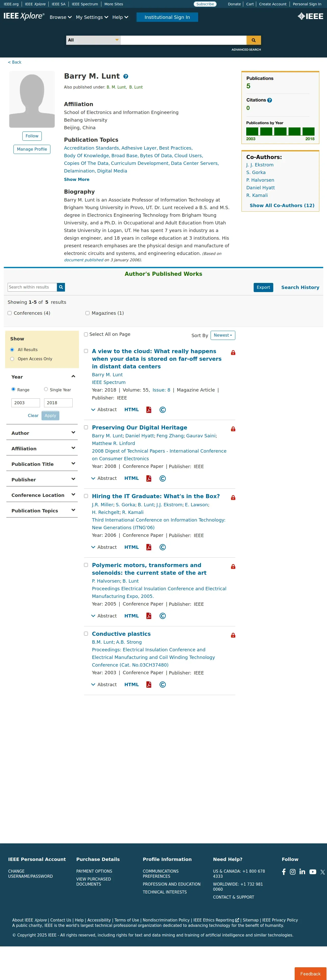
Task: Open PDF for Polymeric motors paper
Action: (149, 616)
